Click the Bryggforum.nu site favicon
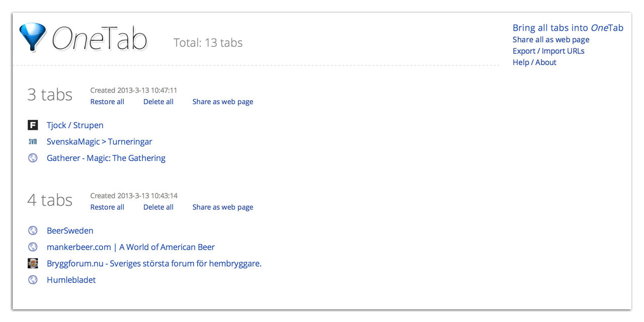The image size is (644, 322). [33, 263]
